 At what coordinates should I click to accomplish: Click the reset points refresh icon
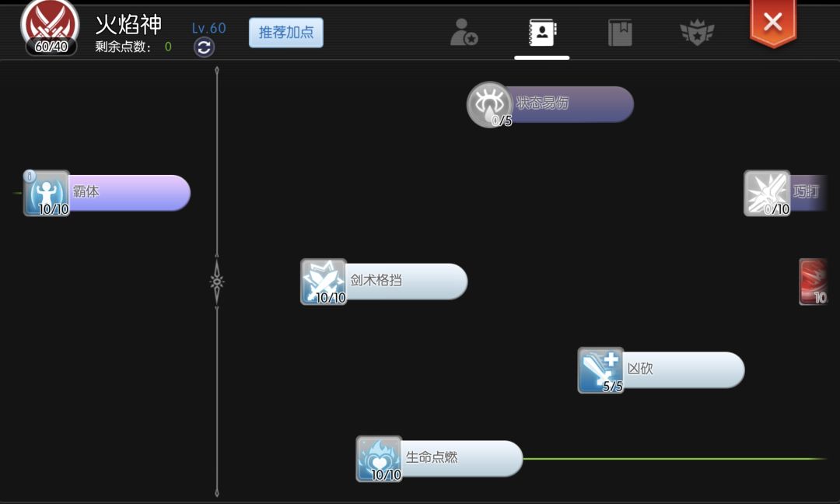[x=203, y=47]
